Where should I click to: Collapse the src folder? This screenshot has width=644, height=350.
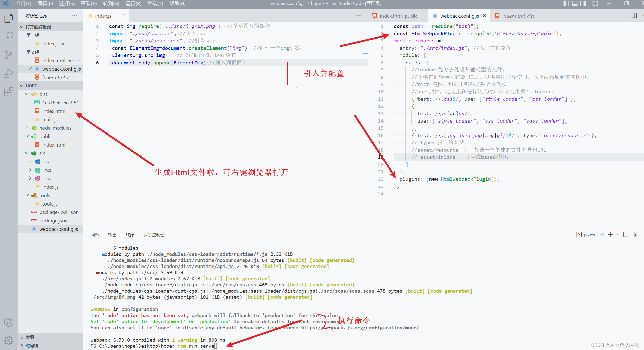pyautogui.click(x=27, y=153)
